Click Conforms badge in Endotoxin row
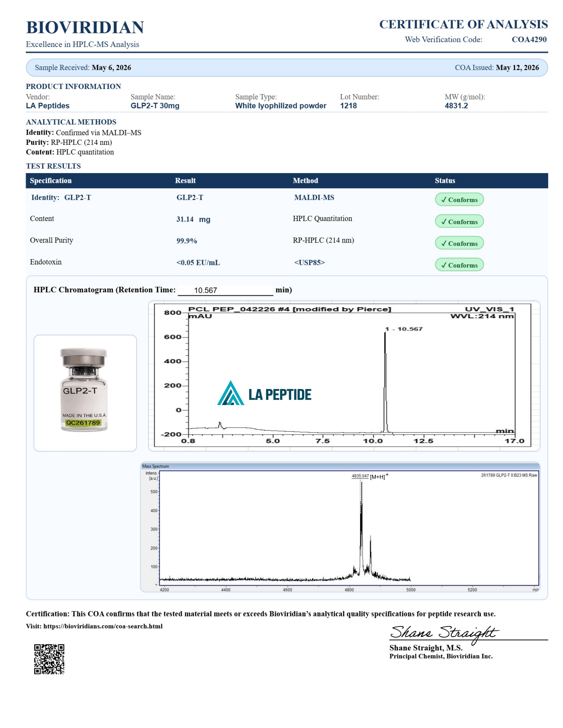This screenshot has height=728, width=563. tap(459, 265)
